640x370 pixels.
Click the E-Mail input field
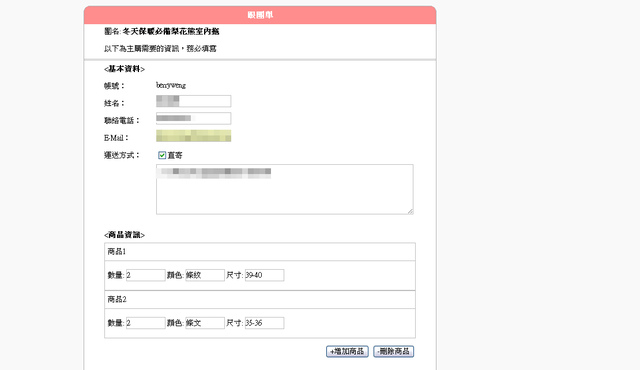(193, 136)
